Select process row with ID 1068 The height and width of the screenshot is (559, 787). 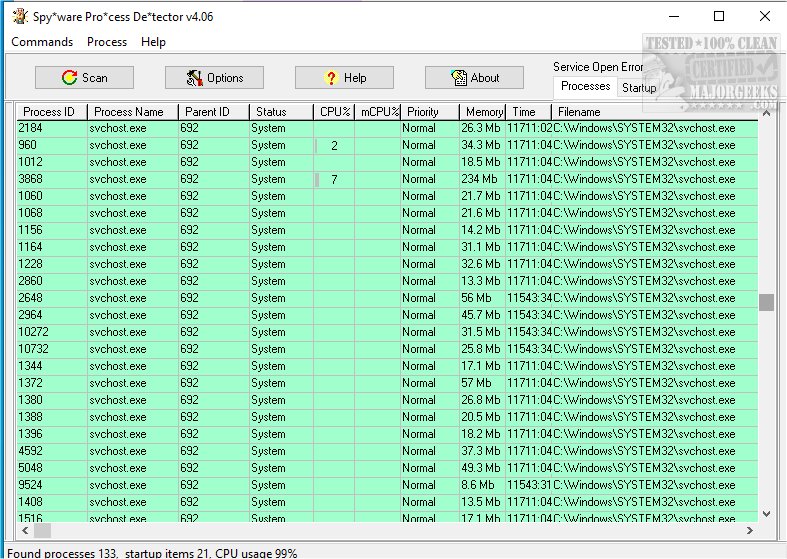click(387, 213)
